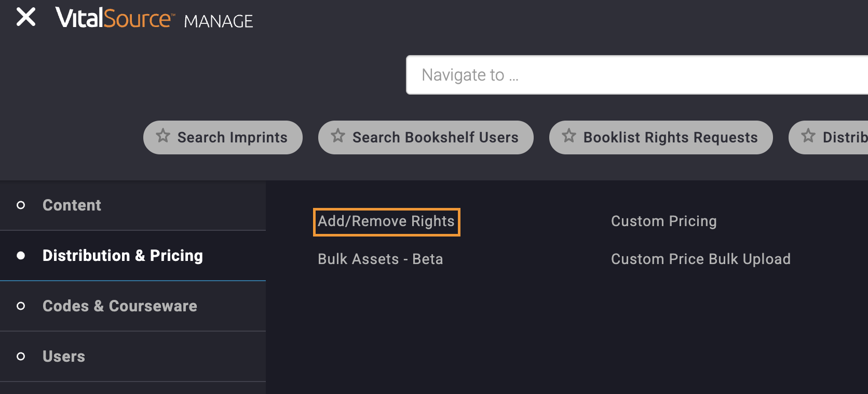Toggle the star on Search Bookshelf Users

click(338, 136)
